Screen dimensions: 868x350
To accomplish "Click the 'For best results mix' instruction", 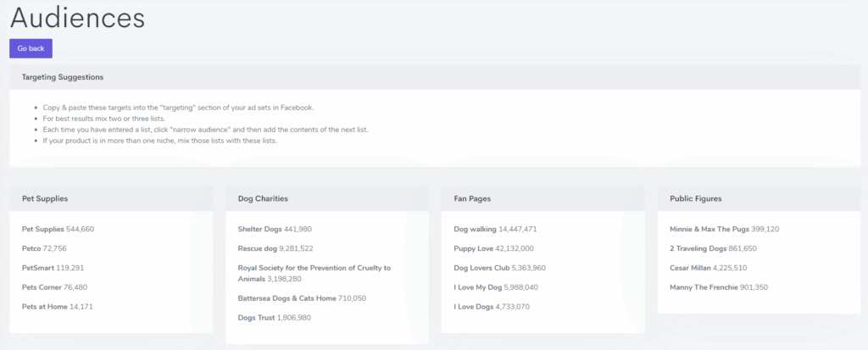I will (x=104, y=119).
